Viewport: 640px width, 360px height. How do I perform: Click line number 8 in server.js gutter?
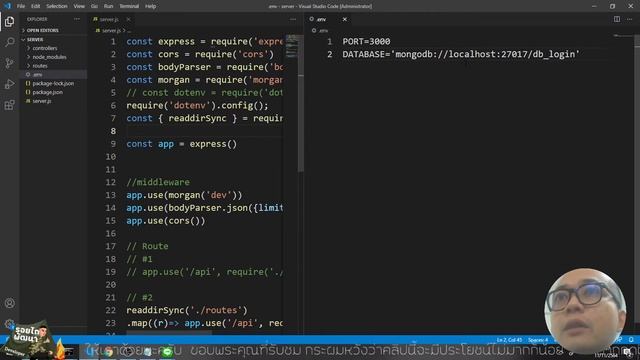[x=113, y=131]
